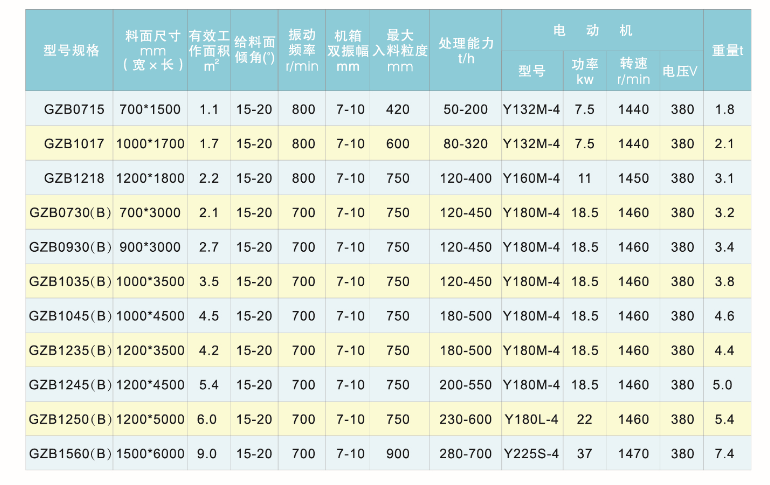Click the 420 max particle size cell

point(398,109)
